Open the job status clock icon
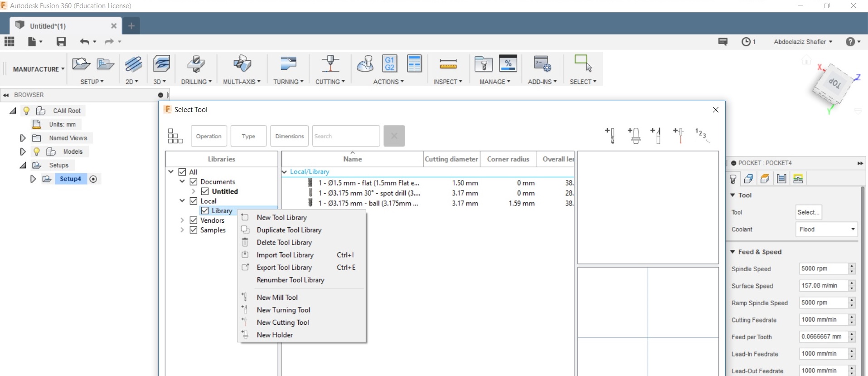This screenshot has width=868, height=376. click(x=746, y=42)
